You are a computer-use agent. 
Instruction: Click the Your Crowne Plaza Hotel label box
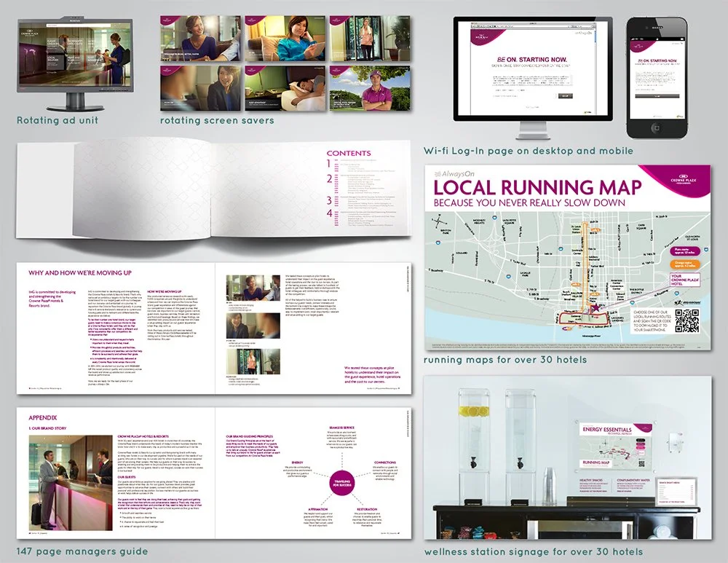pyautogui.click(x=685, y=280)
